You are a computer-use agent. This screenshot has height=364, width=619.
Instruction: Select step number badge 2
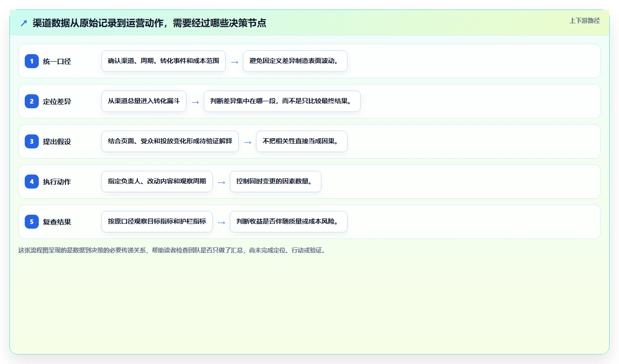pyautogui.click(x=32, y=101)
